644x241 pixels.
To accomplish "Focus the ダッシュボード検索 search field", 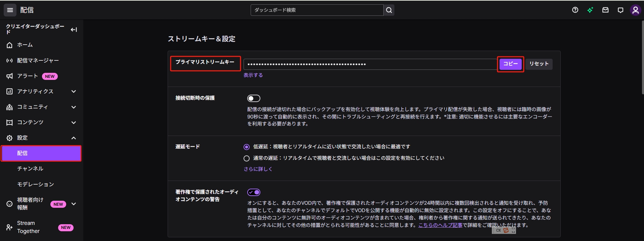I will click(x=316, y=10).
